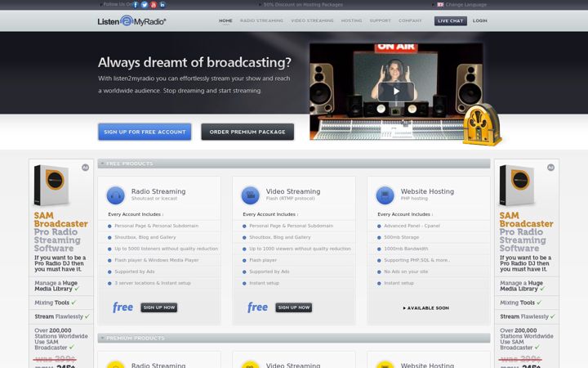Open the Hosting menu
The width and height of the screenshot is (588, 368).
(x=351, y=21)
